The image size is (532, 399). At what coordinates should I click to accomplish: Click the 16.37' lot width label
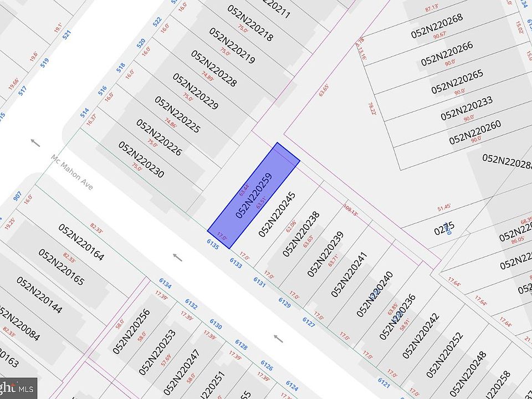91,120
